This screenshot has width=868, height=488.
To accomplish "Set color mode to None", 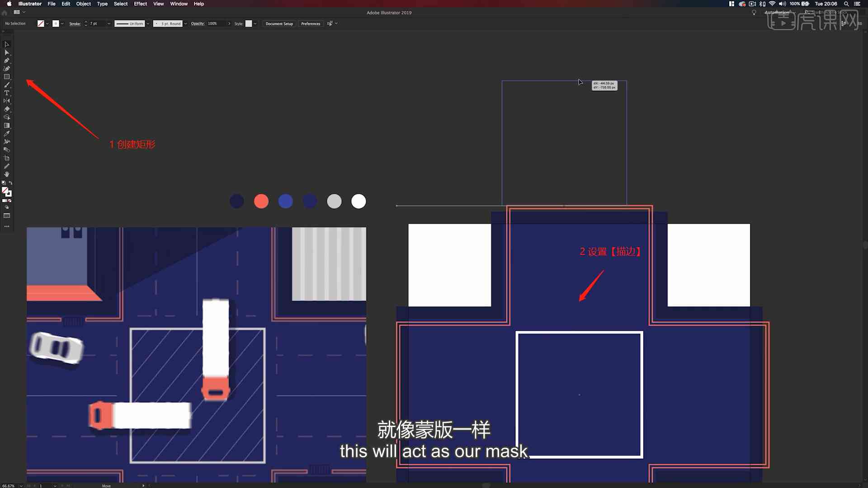I will point(10,201).
